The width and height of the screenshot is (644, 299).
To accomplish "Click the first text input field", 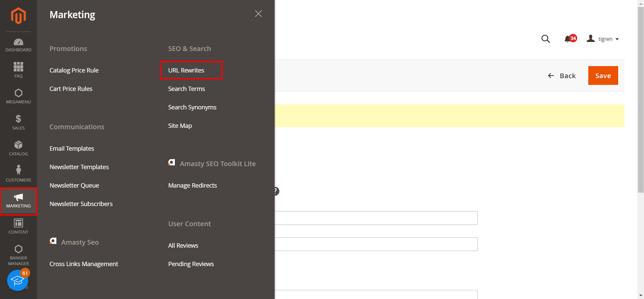I will (376, 218).
